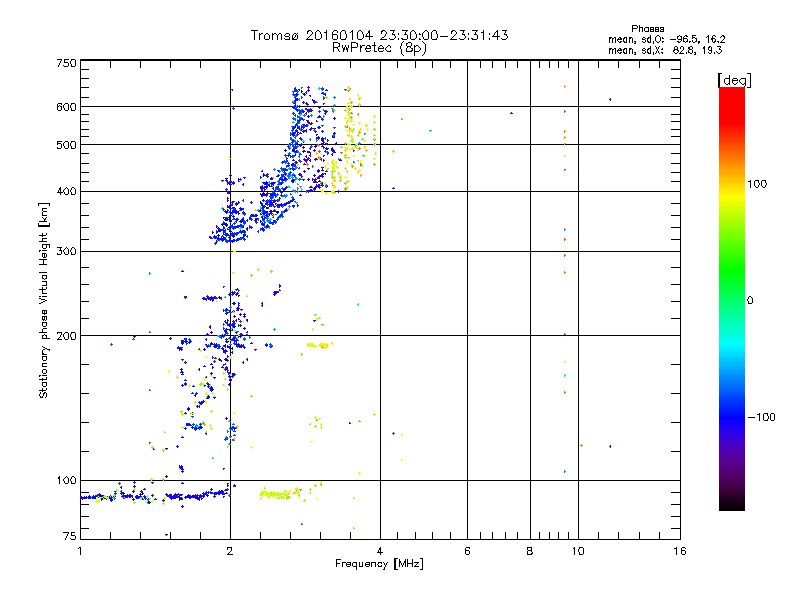Click the vertical column of points at 9.5 MHz
This screenshot has height=600, width=800.
pyautogui.click(x=565, y=278)
